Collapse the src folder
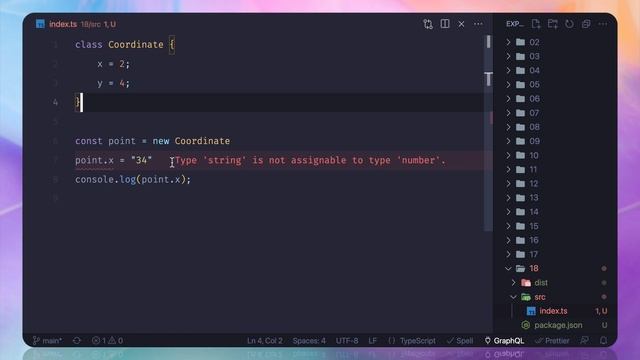 pos(514,297)
